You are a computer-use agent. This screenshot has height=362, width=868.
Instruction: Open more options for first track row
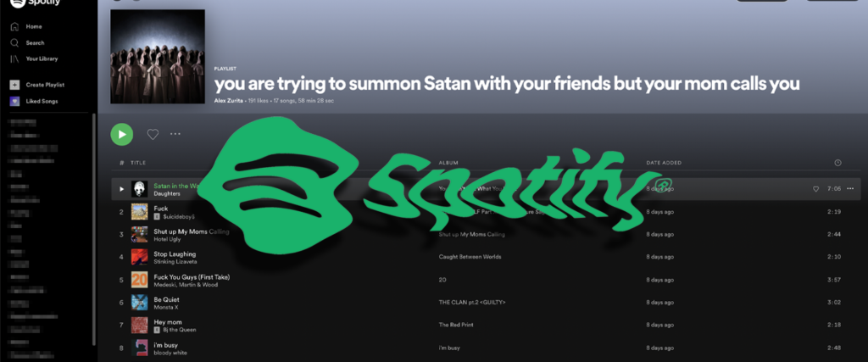850,189
